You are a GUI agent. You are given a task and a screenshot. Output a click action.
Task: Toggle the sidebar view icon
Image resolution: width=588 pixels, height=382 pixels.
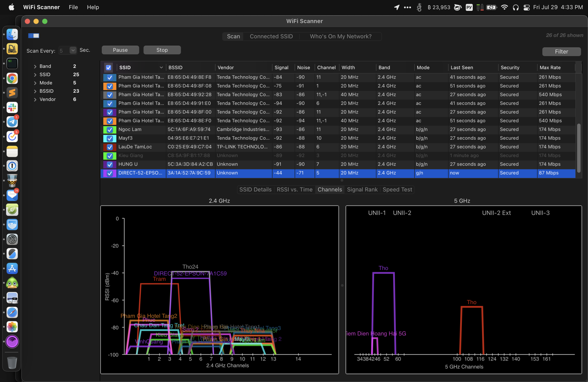coord(34,36)
